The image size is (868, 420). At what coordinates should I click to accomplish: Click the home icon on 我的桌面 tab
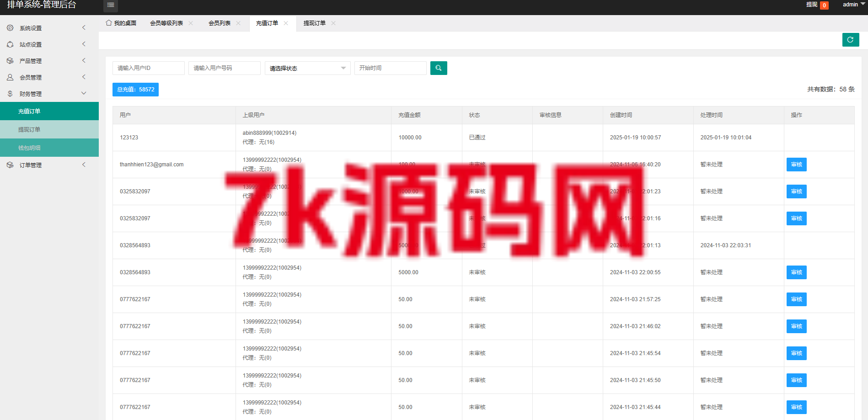(109, 23)
